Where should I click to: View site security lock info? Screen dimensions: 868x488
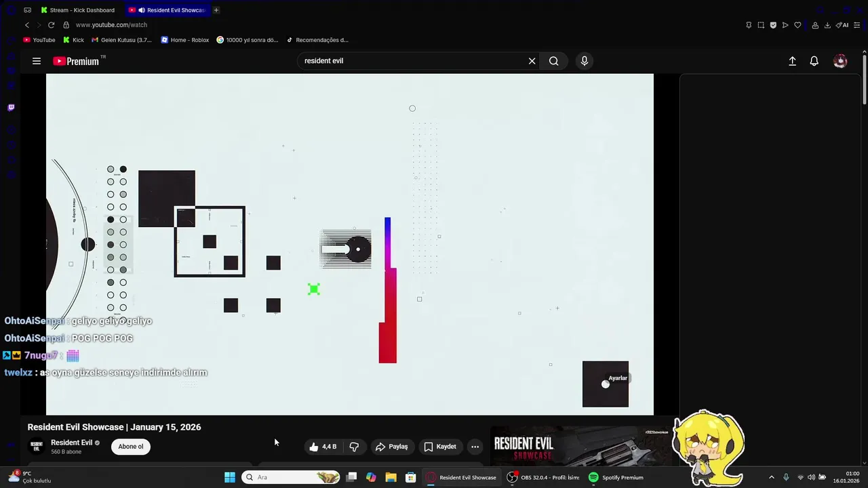click(x=66, y=25)
